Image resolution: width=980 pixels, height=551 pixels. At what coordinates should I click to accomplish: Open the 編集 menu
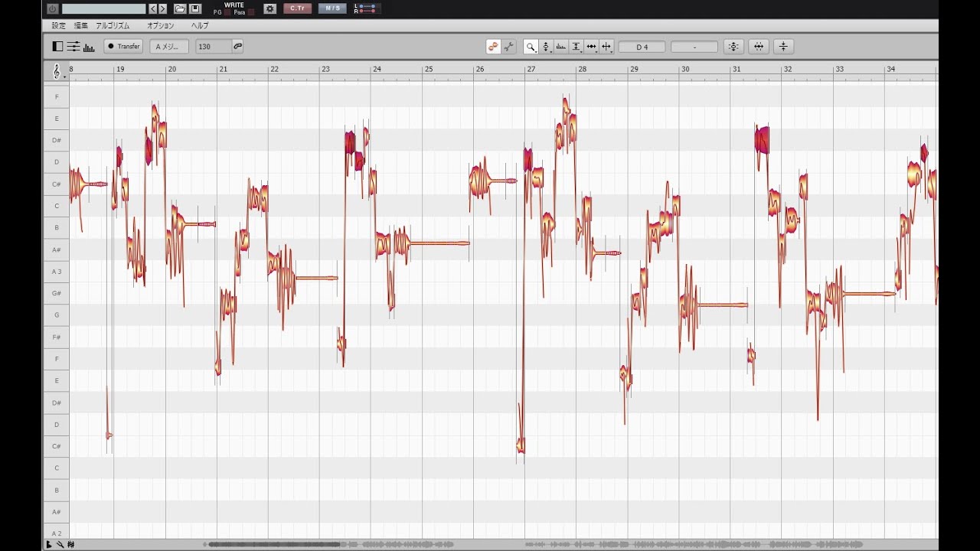coord(81,25)
